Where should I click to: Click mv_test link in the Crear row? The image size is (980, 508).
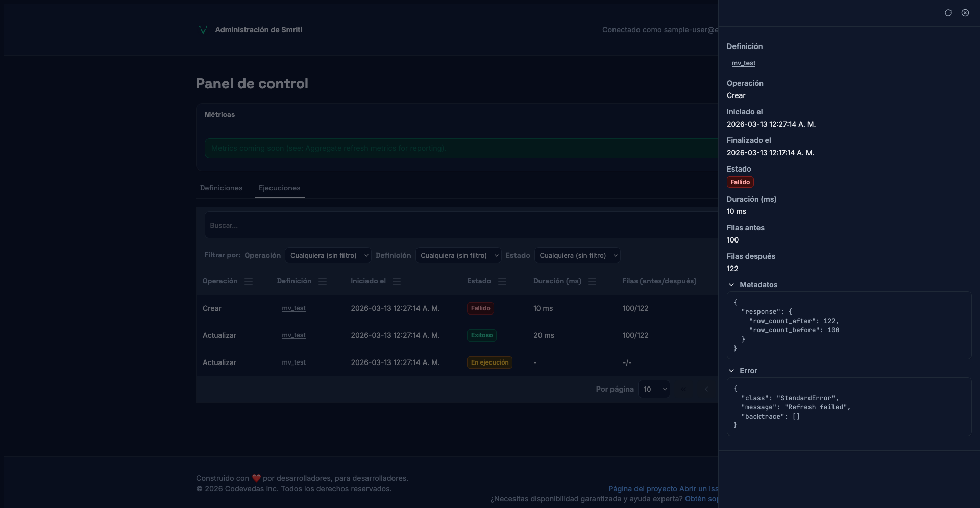[293, 308]
